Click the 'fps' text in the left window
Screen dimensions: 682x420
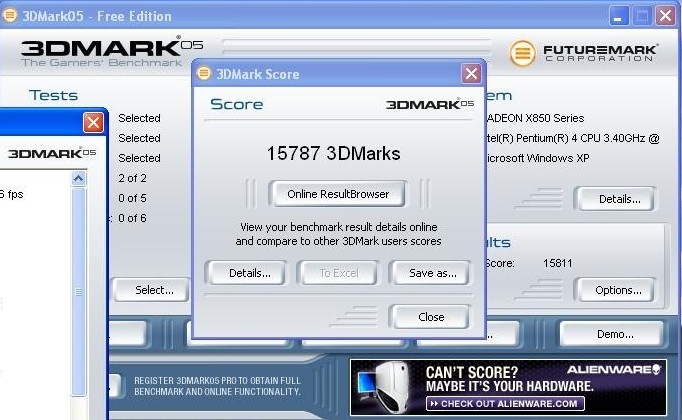15,194
